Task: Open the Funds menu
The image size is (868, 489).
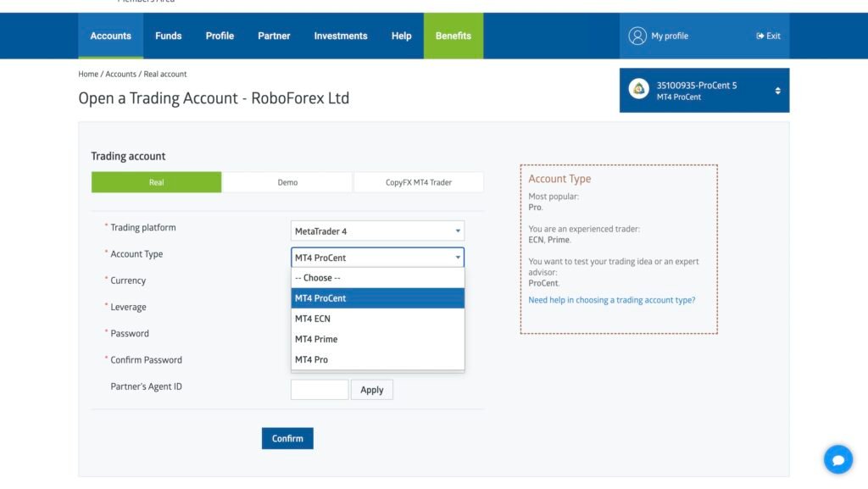Action: point(169,36)
